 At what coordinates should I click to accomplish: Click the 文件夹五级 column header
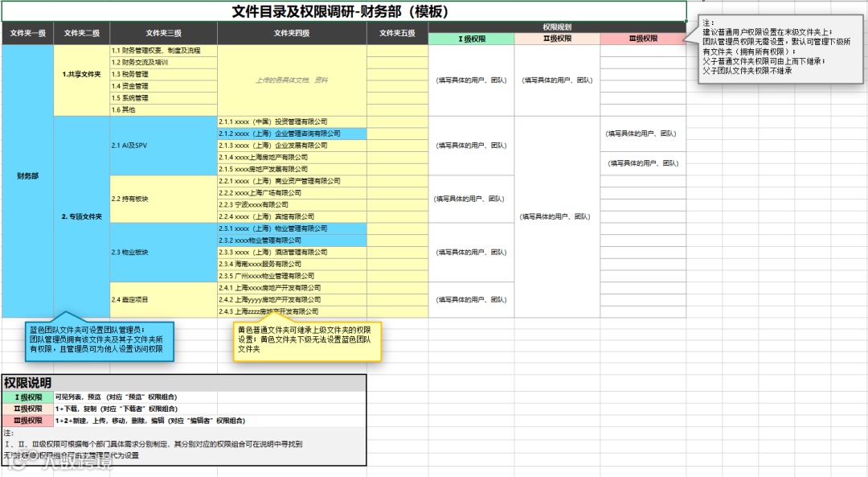(x=397, y=33)
